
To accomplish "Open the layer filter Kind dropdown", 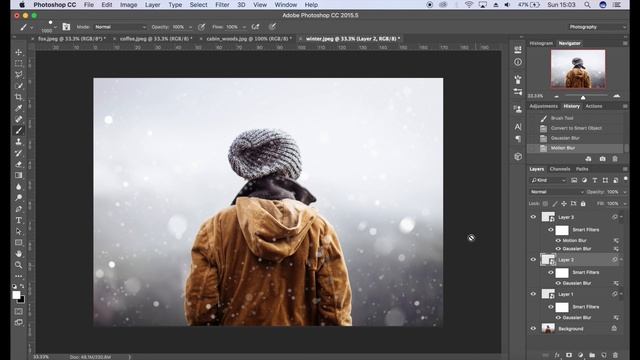I will click(x=548, y=180).
